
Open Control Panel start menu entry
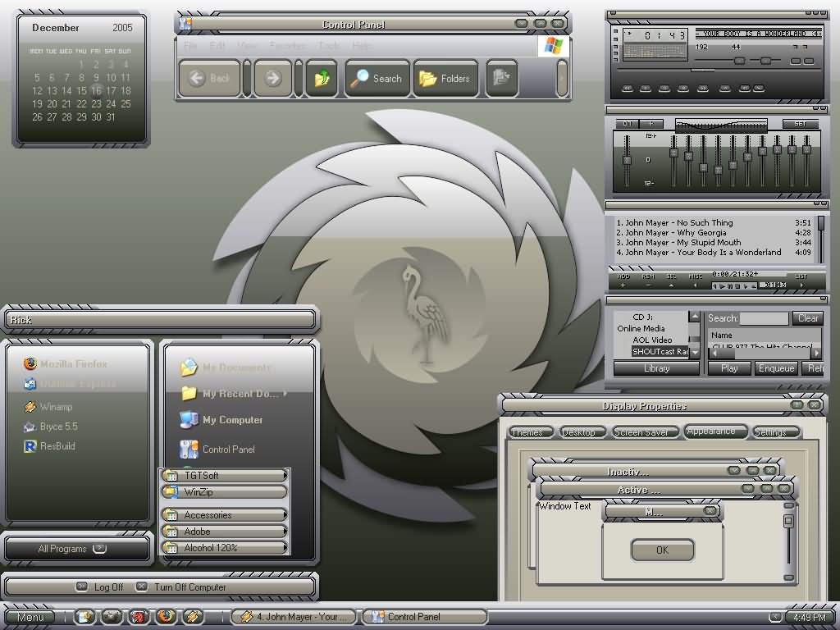pyautogui.click(x=217, y=449)
